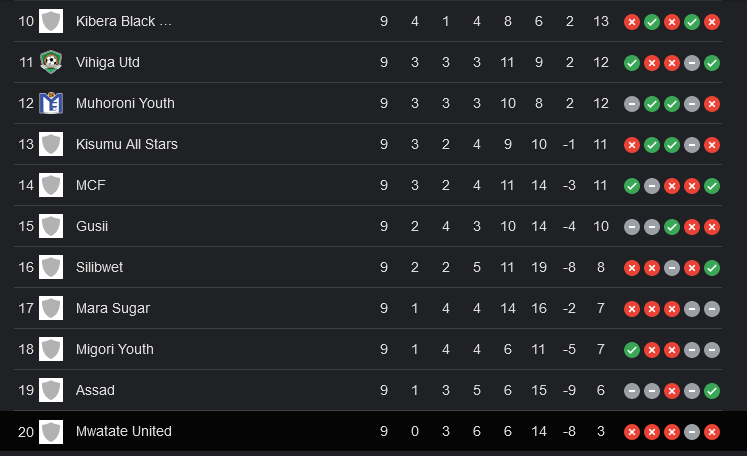Screen dimensions: 747x456
Task: Click Kibera Black's placeholder shield badge
Action: pyautogui.click(x=50, y=21)
